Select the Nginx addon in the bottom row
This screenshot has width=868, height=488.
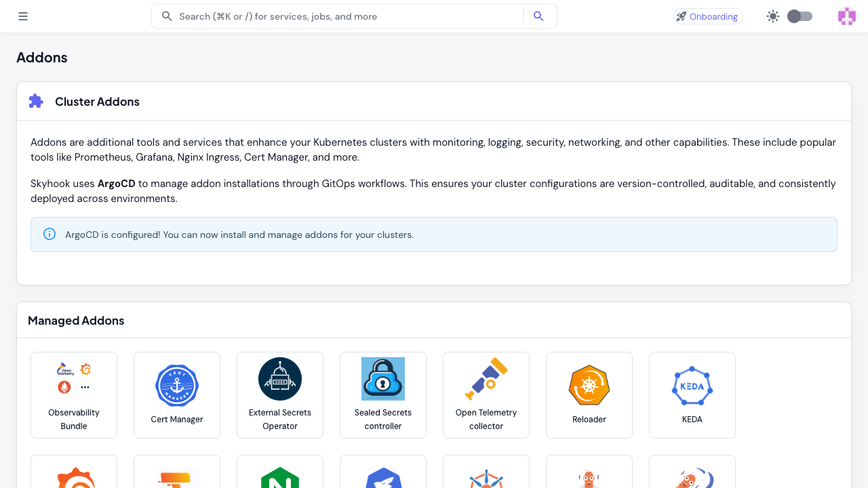coord(280,476)
